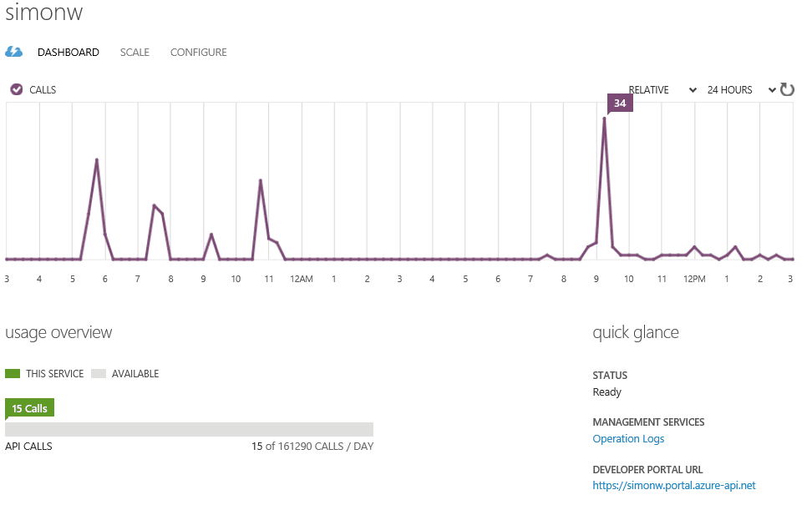Viewport: 812px width, 505px height.
Task: Click the DEVELOPER PORTAL URL heading
Action: pyautogui.click(x=647, y=470)
